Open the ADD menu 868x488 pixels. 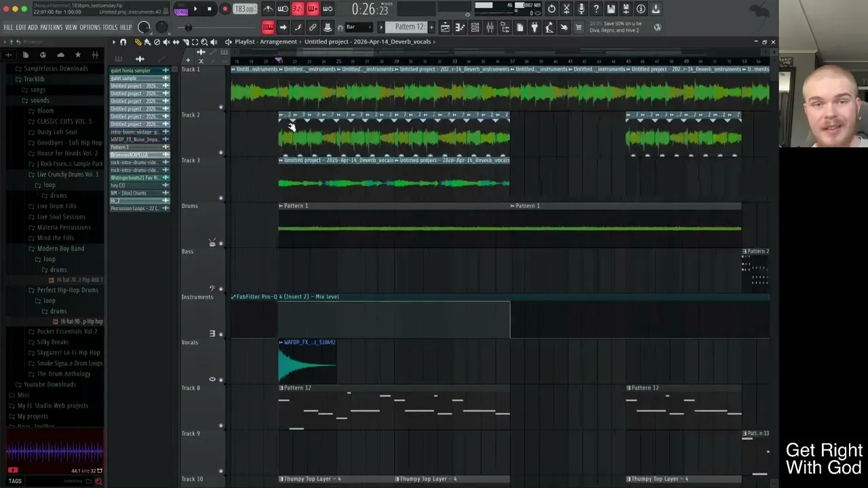click(33, 27)
